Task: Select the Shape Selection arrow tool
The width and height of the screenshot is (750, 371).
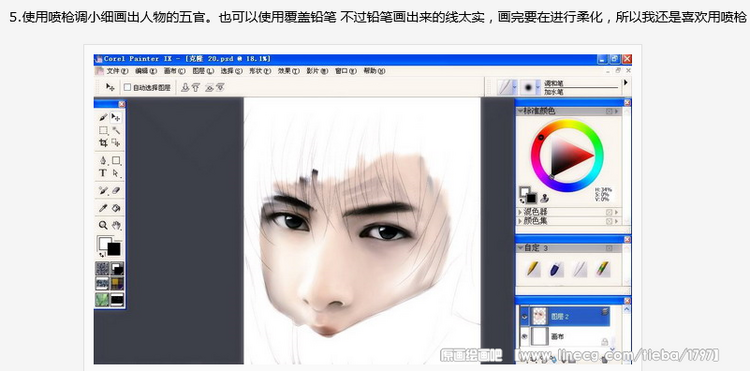Action: [116, 173]
